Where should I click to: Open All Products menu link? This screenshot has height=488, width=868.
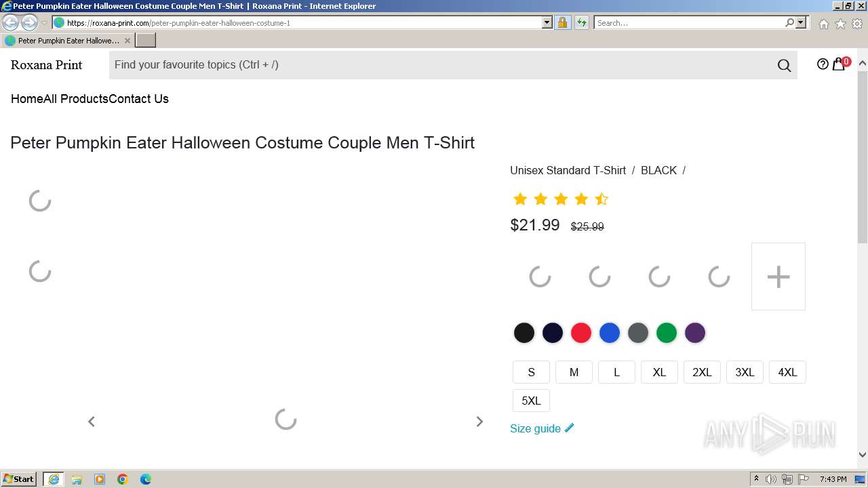[x=76, y=99]
